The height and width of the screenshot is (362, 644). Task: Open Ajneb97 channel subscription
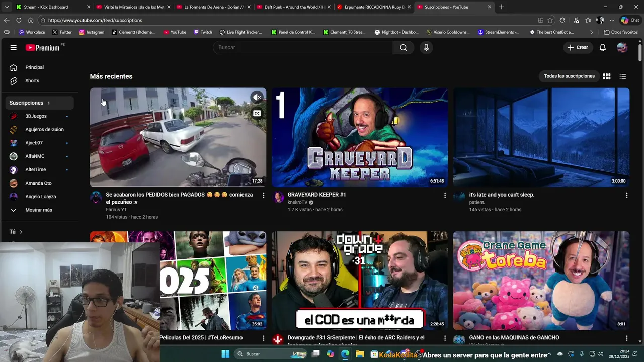pyautogui.click(x=39, y=143)
